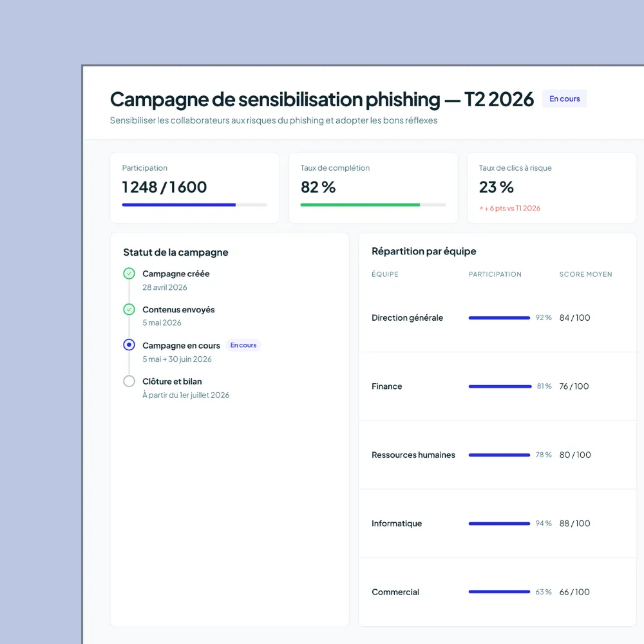Select the Ressources humaines team name
Image resolution: width=644 pixels, height=644 pixels.
point(413,455)
